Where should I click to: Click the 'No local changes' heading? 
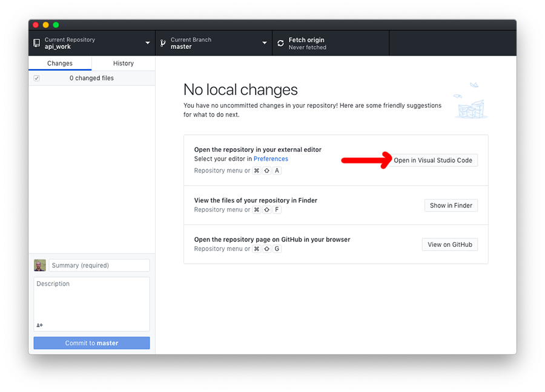click(240, 90)
